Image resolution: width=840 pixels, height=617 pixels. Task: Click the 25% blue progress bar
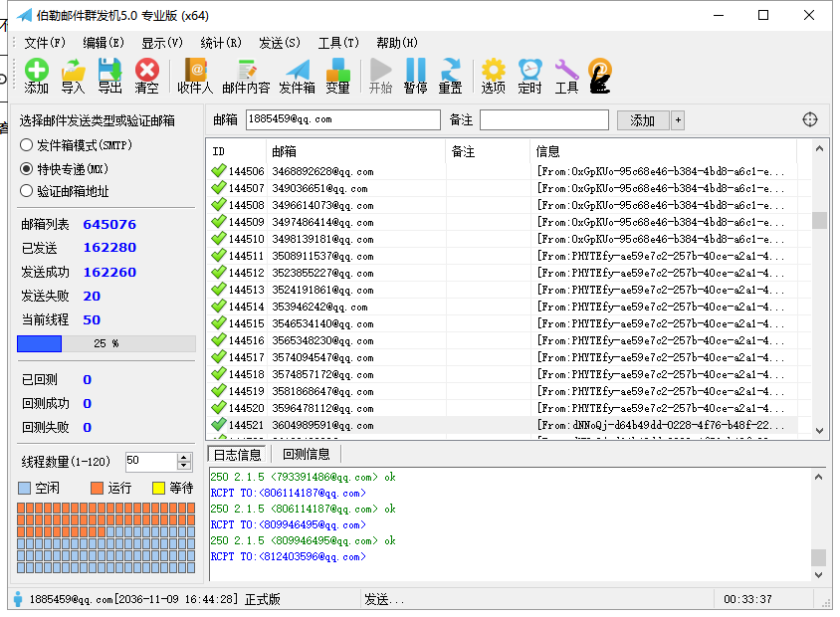coord(105,343)
